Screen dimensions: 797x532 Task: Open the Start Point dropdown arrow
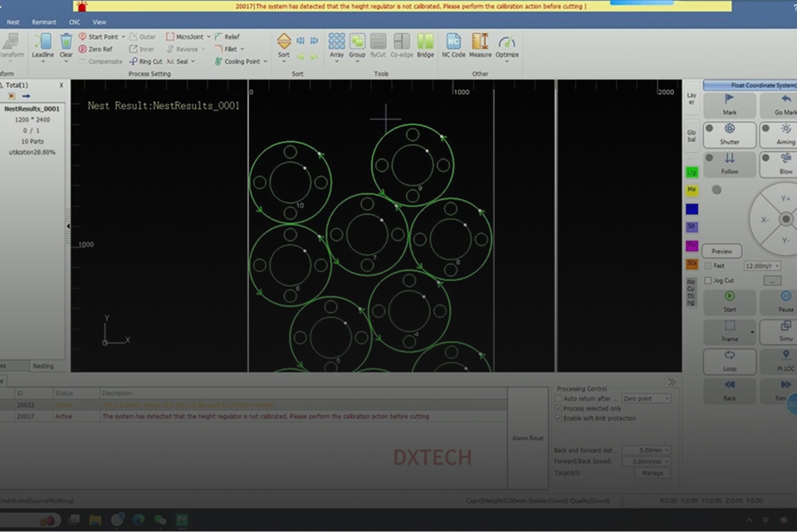(123, 37)
